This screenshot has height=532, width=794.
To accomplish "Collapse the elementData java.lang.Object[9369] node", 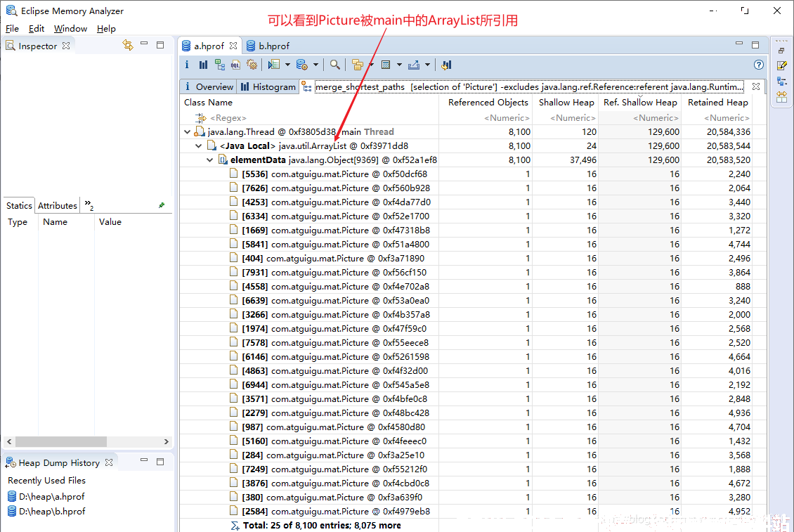I will click(x=209, y=160).
